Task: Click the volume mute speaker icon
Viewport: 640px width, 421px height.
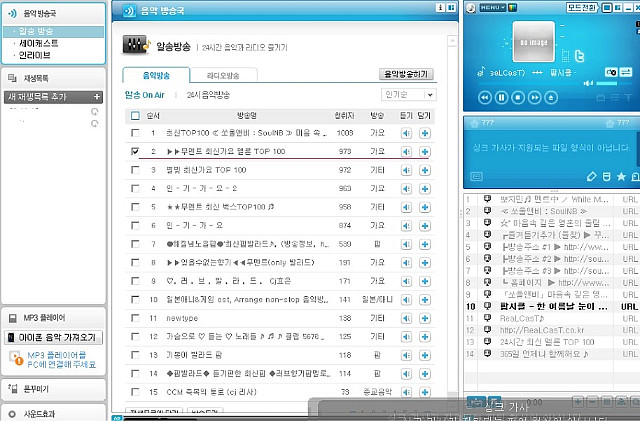Action: coord(588,83)
